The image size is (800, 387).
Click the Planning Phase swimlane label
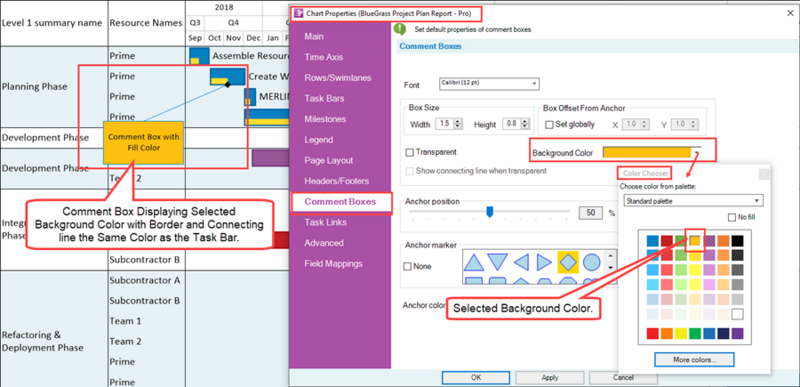tap(34, 87)
